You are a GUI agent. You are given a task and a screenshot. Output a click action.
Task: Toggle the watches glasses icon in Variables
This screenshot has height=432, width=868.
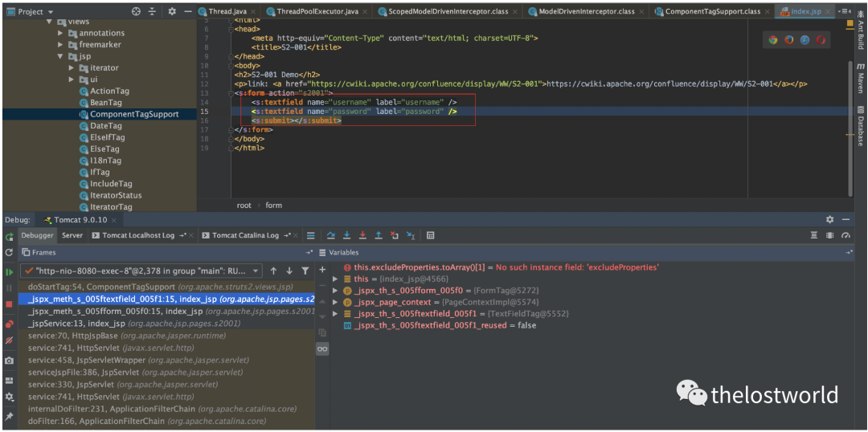point(322,348)
